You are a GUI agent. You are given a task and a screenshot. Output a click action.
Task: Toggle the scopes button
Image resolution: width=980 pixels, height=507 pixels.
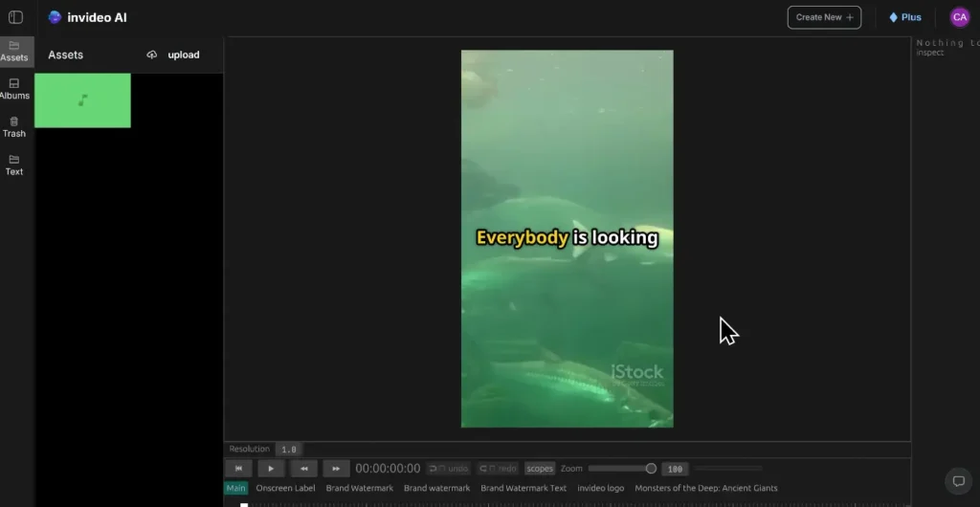[x=540, y=469]
